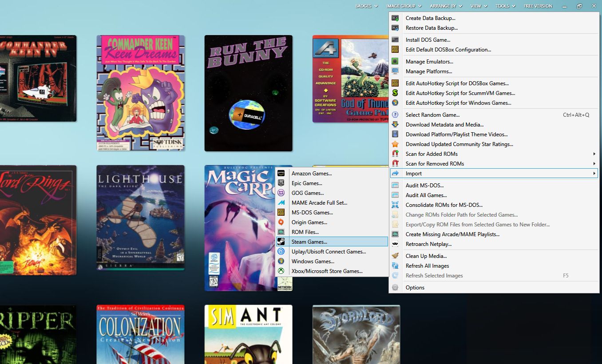Click the DOSBox icon beside Edit Default DOSBox Configuration
Image resolution: width=602 pixels, height=364 pixels.
click(x=395, y=50)
